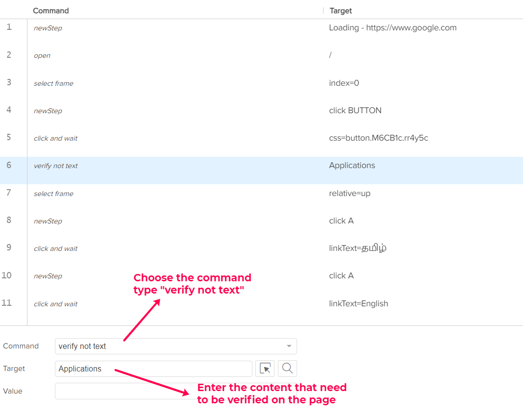Screen dimensions: 523x420
Task: Click the empty Value input field
Action: 123,391
